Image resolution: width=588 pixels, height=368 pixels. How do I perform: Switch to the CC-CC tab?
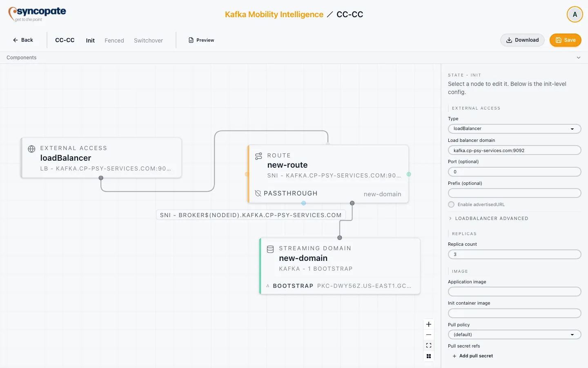click(x=65, y=40)
